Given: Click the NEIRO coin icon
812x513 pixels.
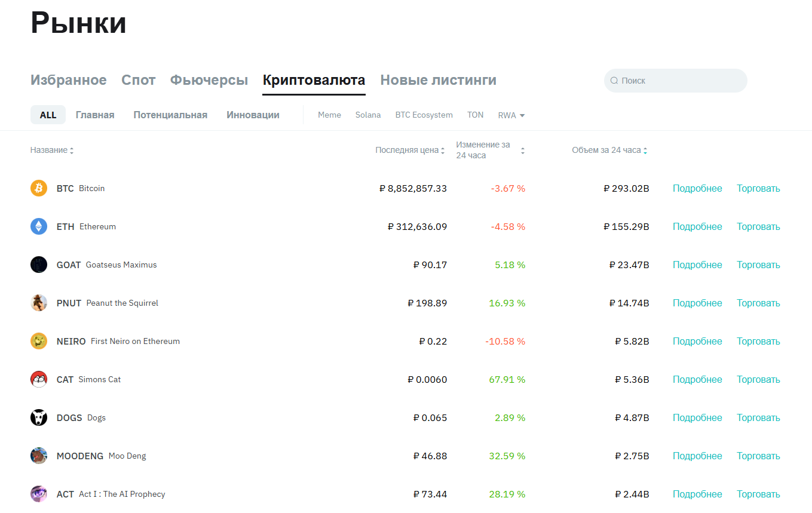Looking at the screenshot, I should click(39, 341).
